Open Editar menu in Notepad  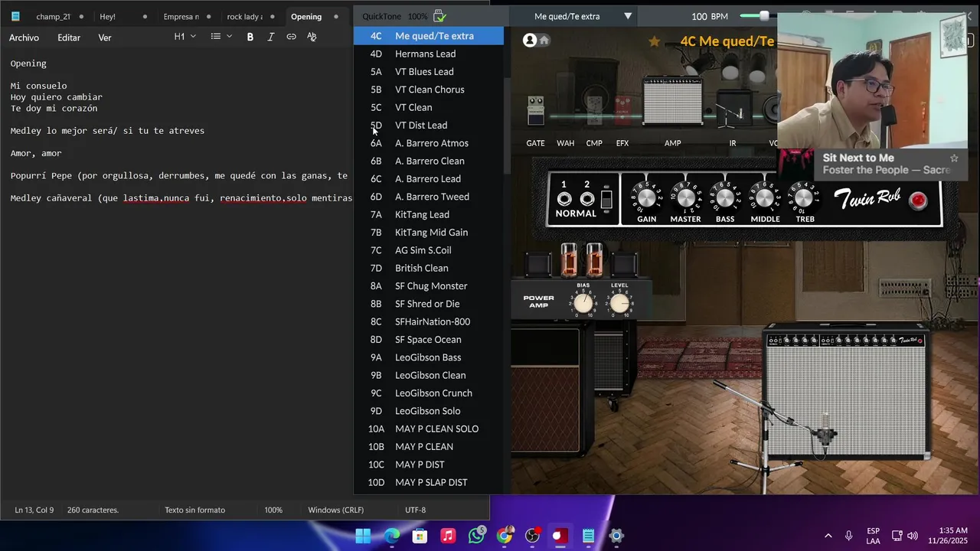(x=69, y=37)
